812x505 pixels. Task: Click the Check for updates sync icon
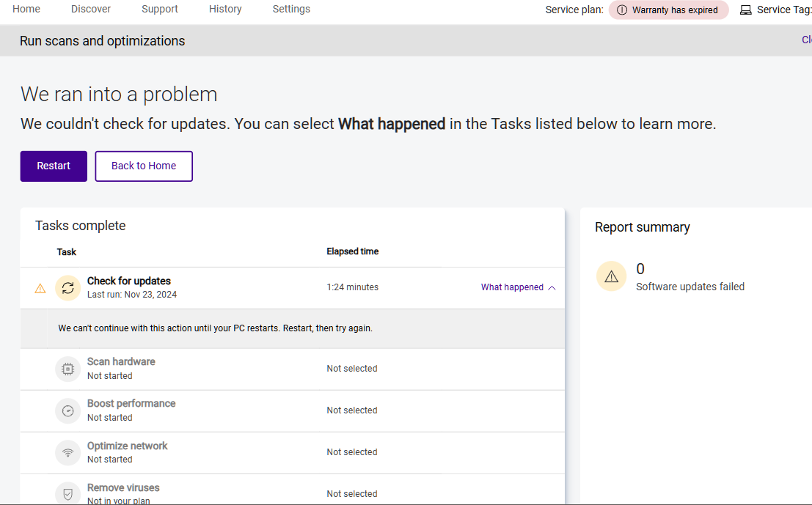(67, 288)
